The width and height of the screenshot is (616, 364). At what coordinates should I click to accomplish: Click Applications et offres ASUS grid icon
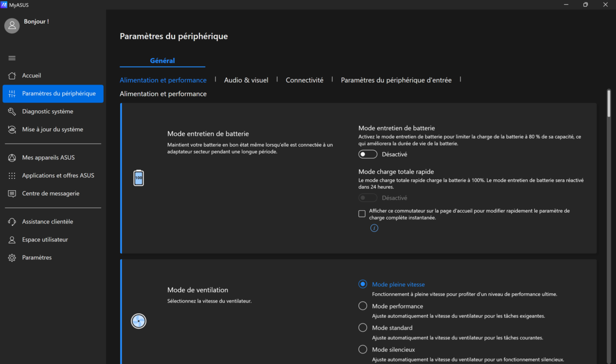click(12, 176)
